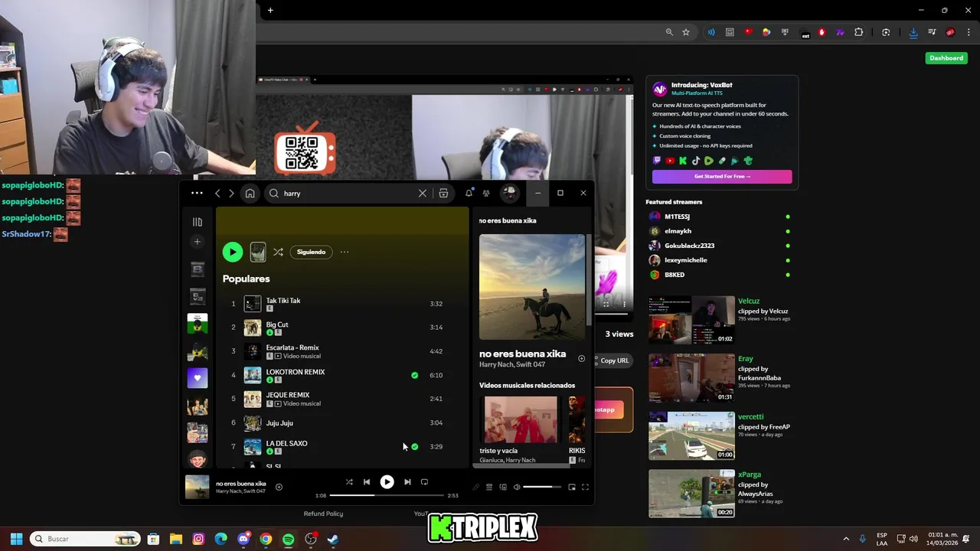Open OBS Studio from taskbar
This screenshot has width=980, height=551.
point(311,539)
